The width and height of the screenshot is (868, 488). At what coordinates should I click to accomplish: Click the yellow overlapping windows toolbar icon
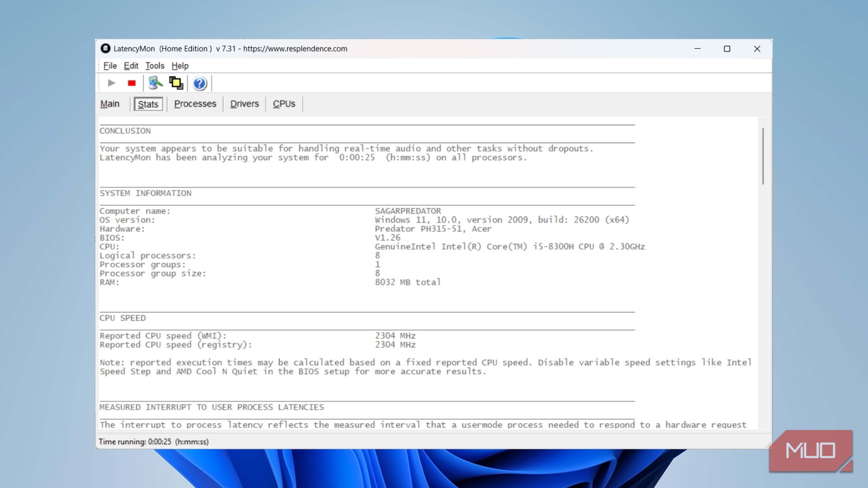pos(176,83)
